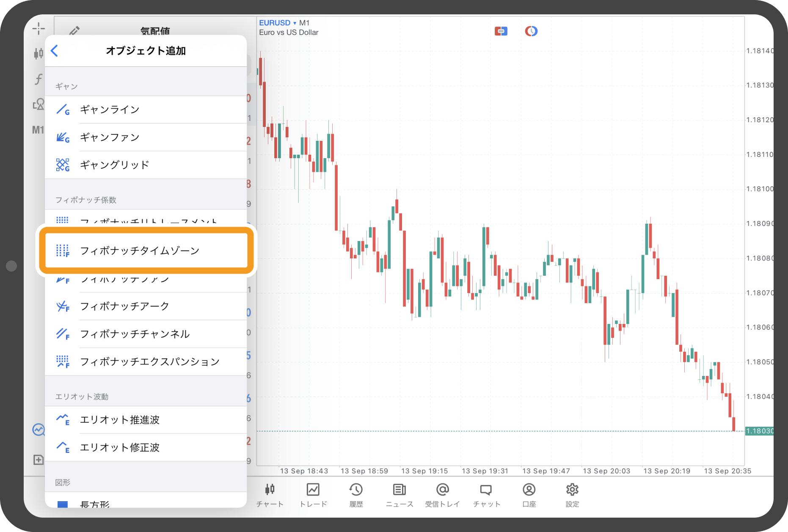Select the objects tool icon in the sidebar
Screen dimensions: 788x532
coord(39,104)
